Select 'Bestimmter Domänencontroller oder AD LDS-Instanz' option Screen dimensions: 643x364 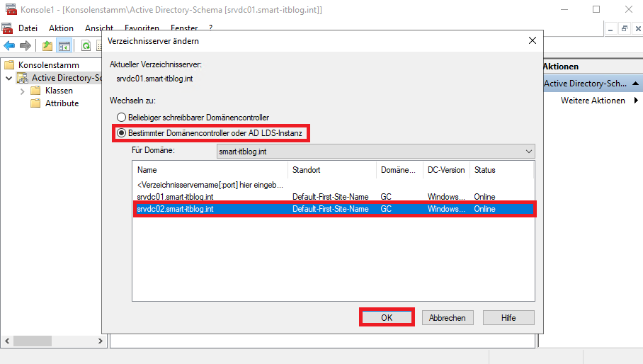(x=122, y=133)
